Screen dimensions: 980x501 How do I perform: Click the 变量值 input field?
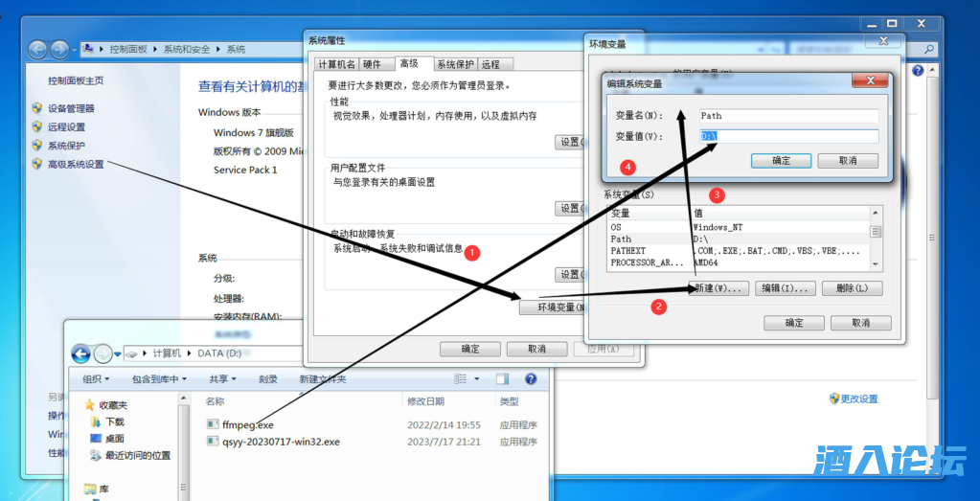(788, 137)
